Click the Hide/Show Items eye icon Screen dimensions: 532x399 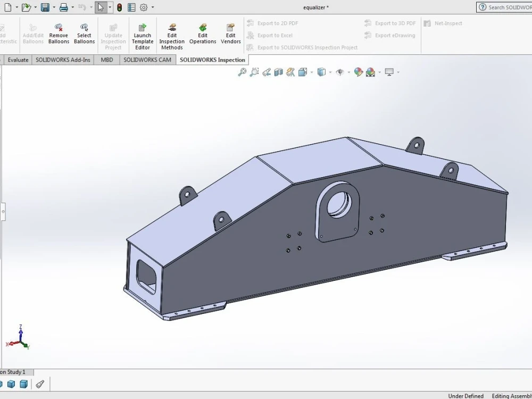tap(340, 72)
